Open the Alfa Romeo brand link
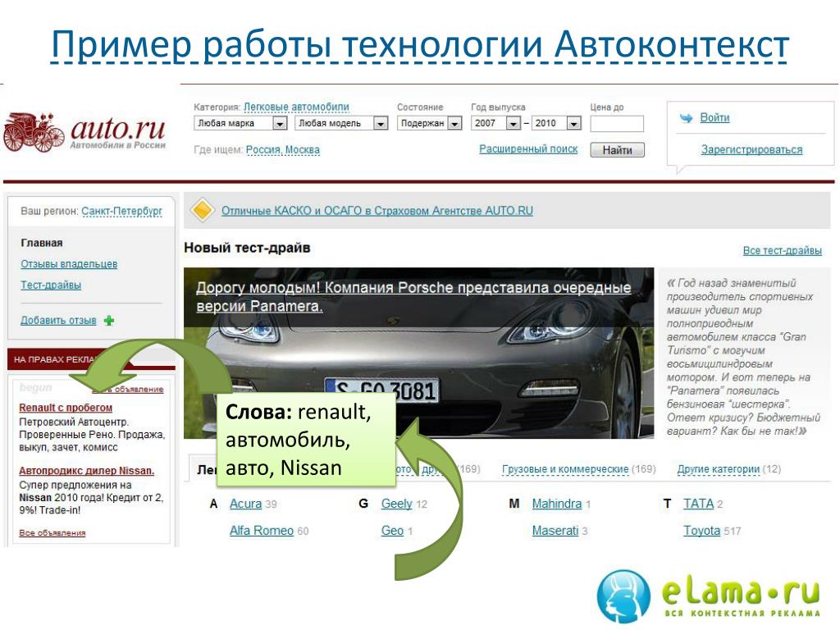This screenshot has width=840, height=630. coord(262,531)
